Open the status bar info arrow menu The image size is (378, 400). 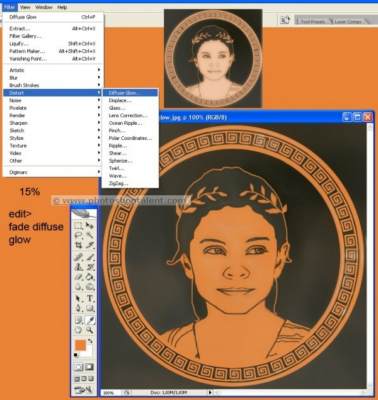(x=210, y=393)
